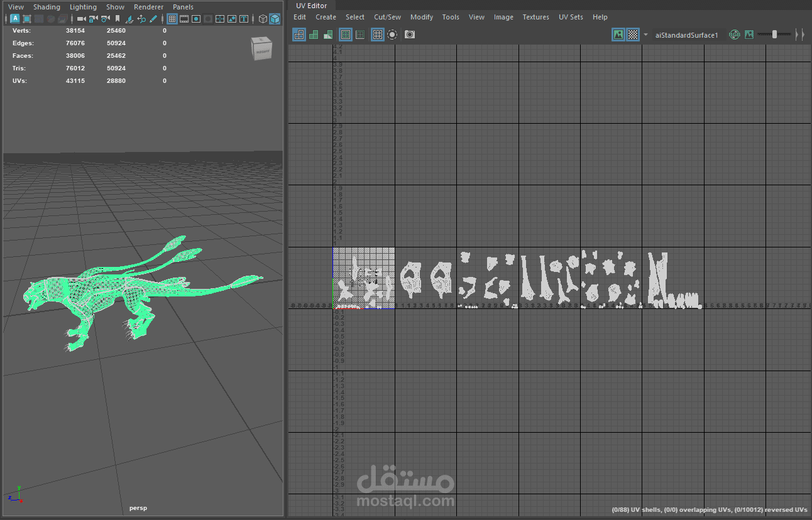Toggle UV shaded shells display icon
812x520 pixels.
point(314,35)
